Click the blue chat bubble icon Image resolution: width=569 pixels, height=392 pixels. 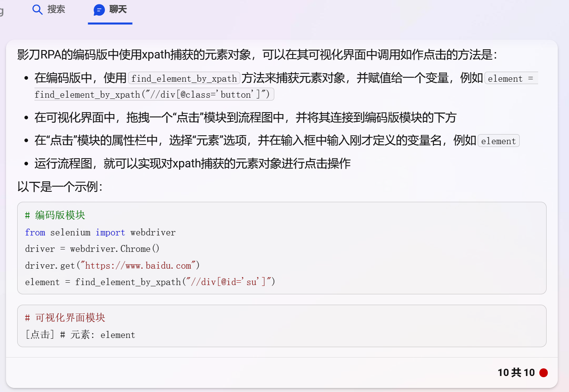99,10
